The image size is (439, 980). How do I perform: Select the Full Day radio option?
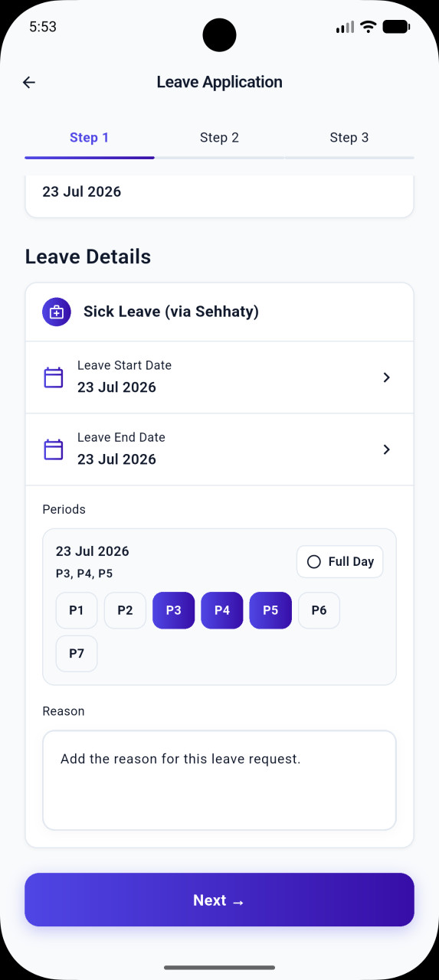tap(340, 562)
